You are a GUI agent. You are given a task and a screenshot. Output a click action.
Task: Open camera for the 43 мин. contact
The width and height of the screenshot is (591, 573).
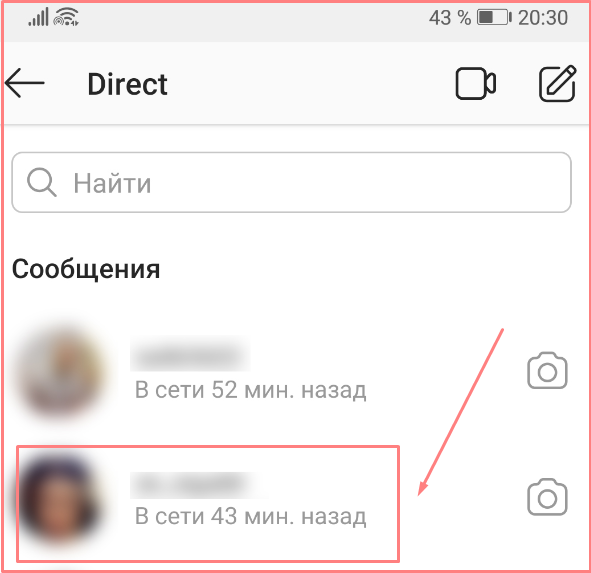coord(547,497)
